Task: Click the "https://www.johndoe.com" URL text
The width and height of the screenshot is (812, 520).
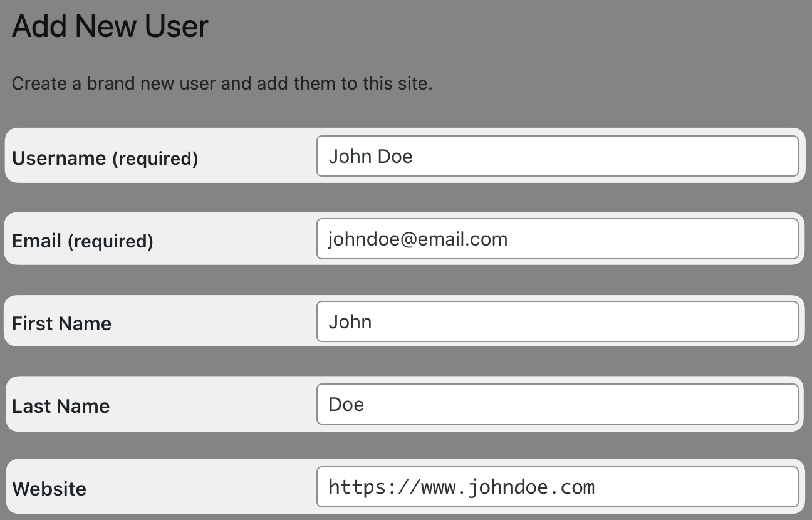Action: click(x=461, y=487)
